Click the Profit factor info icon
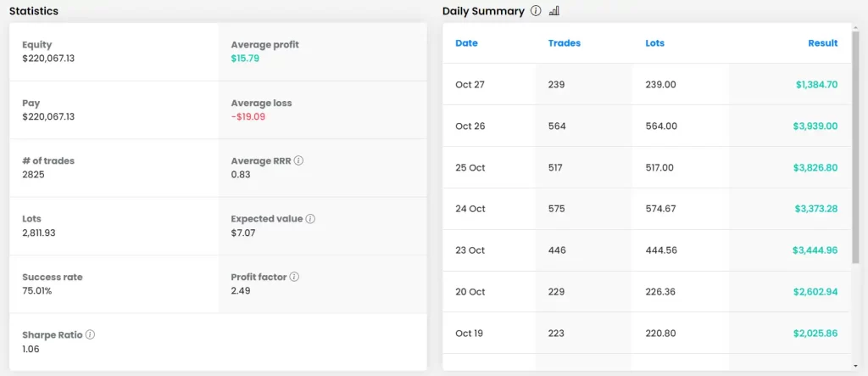 [294, 277]
